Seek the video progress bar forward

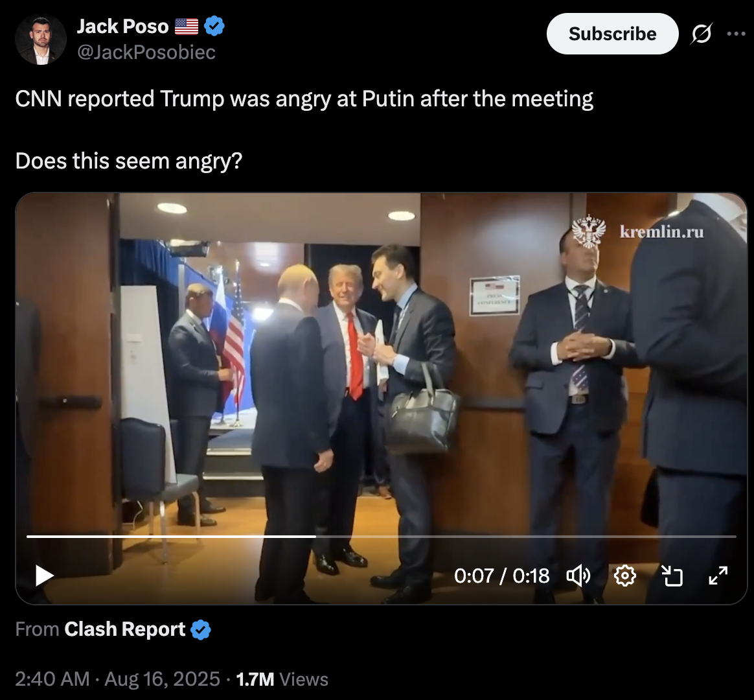tap(525, 536)
